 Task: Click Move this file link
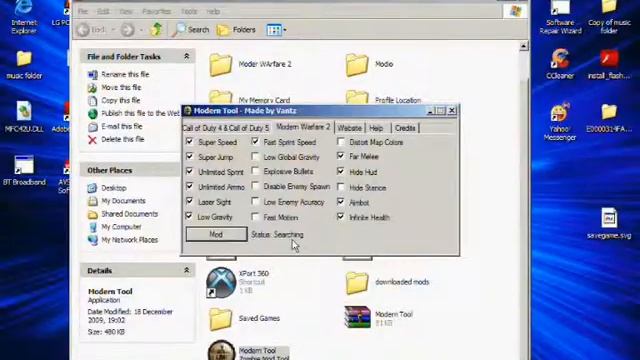[x=121, y=87]
